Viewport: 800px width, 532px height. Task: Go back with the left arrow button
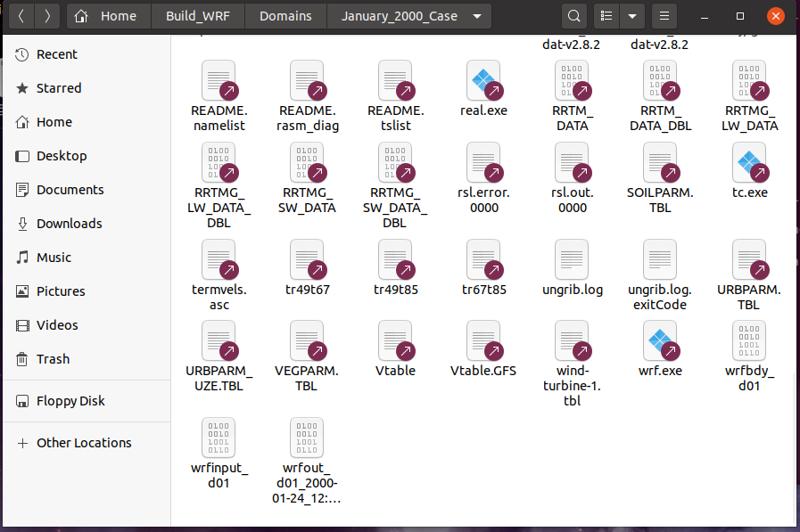click(21, 16)
